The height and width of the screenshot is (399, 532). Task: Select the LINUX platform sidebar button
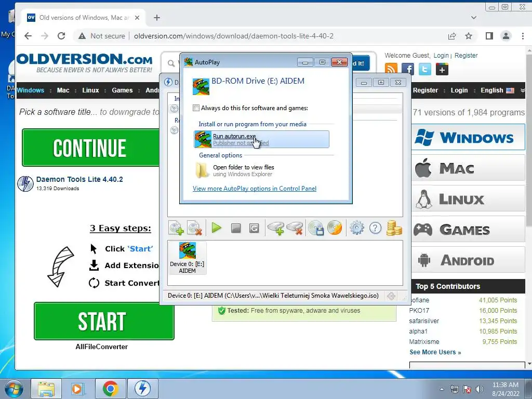468,199
